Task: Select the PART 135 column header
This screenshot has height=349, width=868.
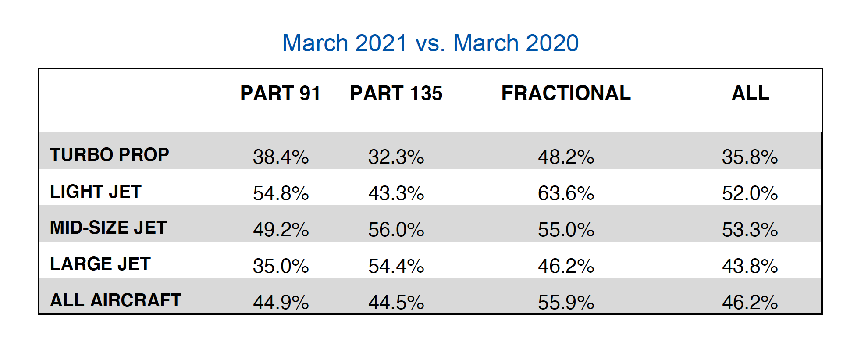Action: click(396, 93)
